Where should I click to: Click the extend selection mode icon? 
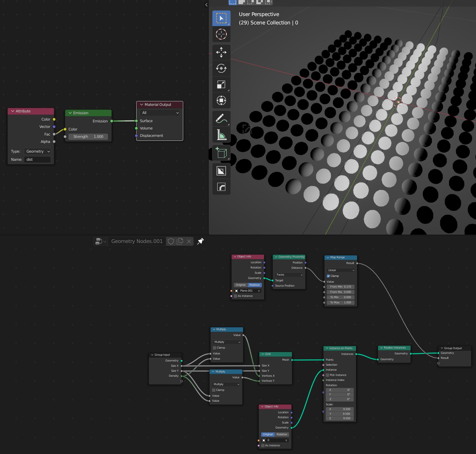(x=242, y=2)
